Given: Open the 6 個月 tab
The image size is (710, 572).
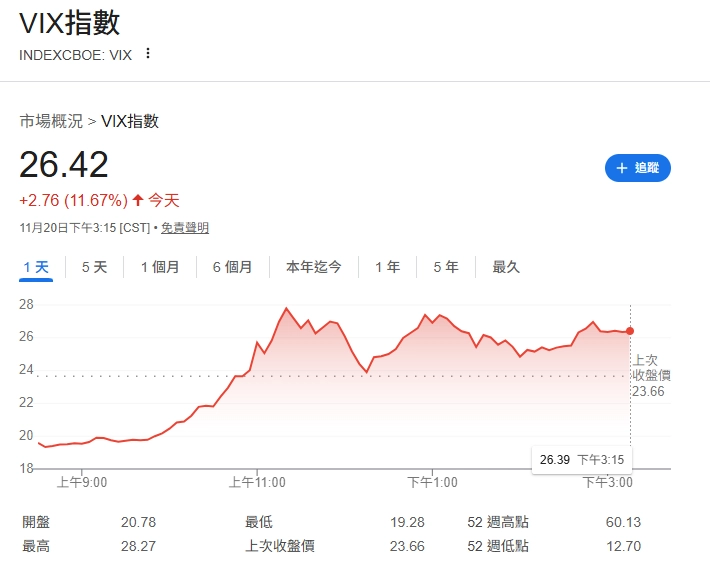Looking at the screenshot, I should point(232,267).
